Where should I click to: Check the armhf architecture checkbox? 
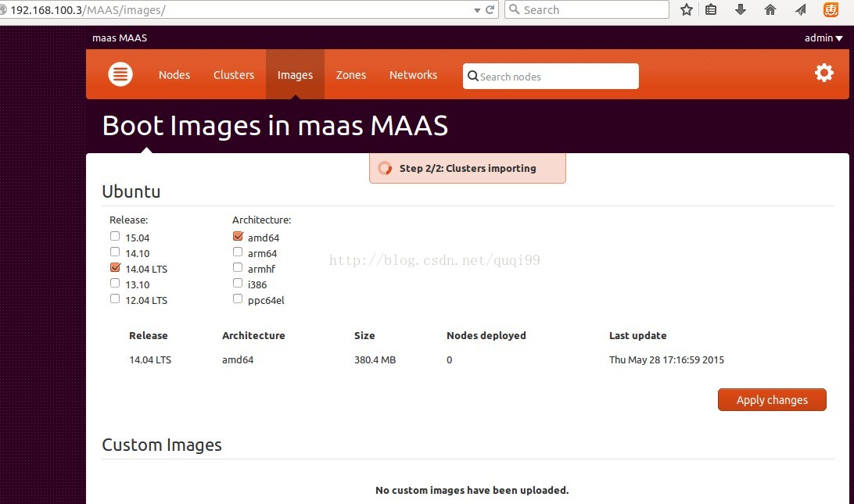(x=238, y=267)
